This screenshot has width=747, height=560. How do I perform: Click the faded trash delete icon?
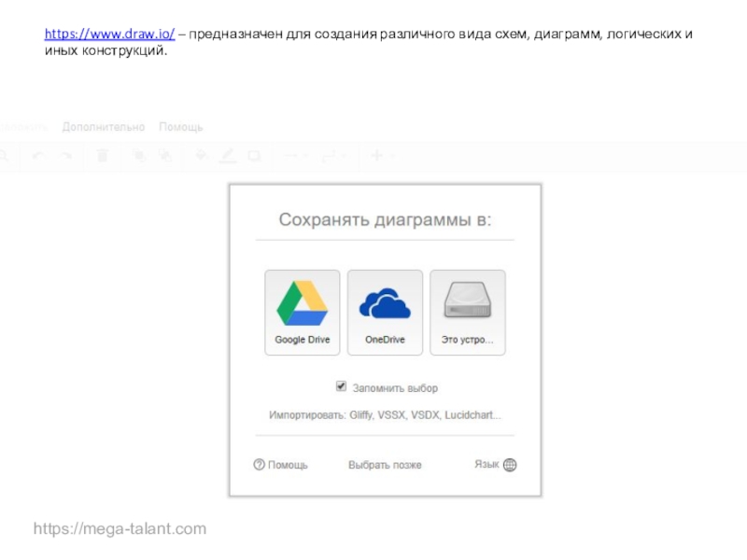click(103, 156)
